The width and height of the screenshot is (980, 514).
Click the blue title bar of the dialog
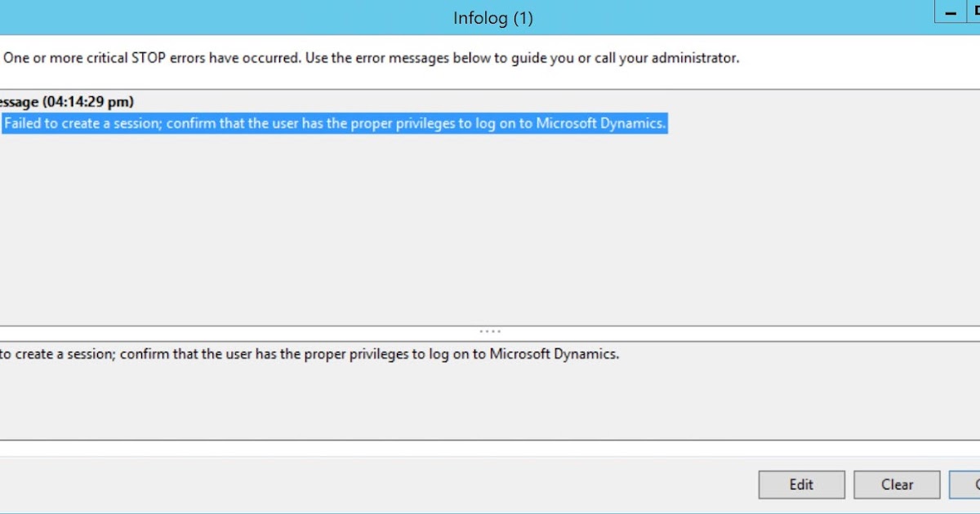327,17
